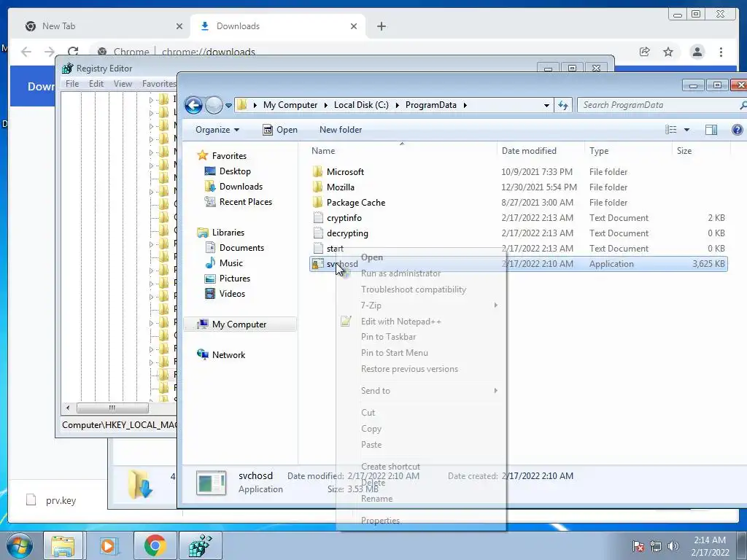Click the Network icon in navigation pane
Screen dimensions: 747x560
(203, 354)
